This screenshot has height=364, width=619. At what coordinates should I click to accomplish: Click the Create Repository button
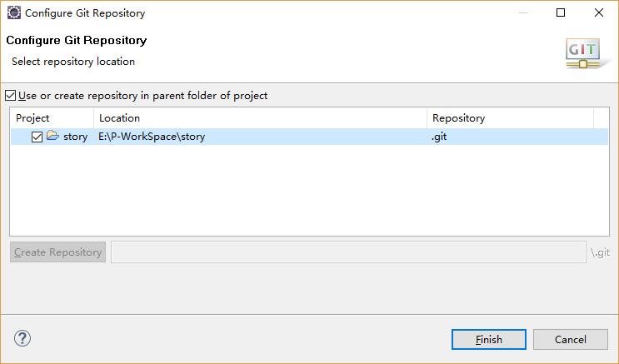point(58,252)
